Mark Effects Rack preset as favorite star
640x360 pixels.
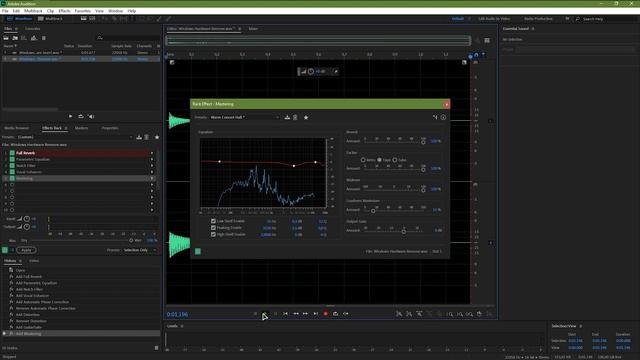click(157, 137)
